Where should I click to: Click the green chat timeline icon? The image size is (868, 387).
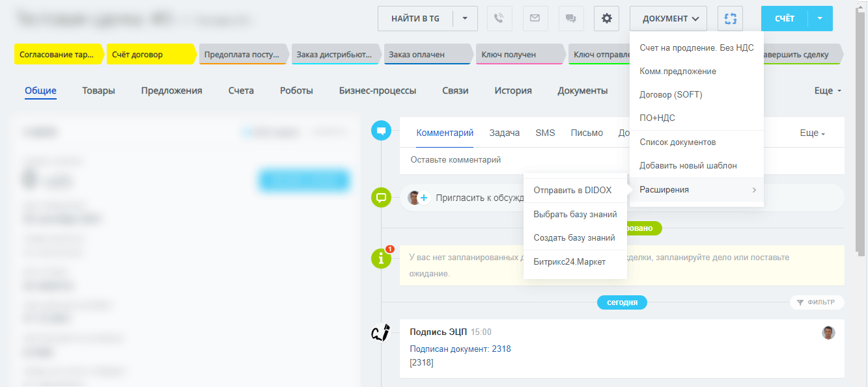[x=381, y=197]
